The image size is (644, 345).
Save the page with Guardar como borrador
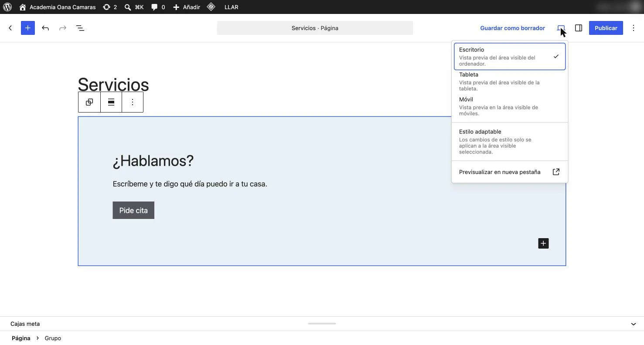512,28
